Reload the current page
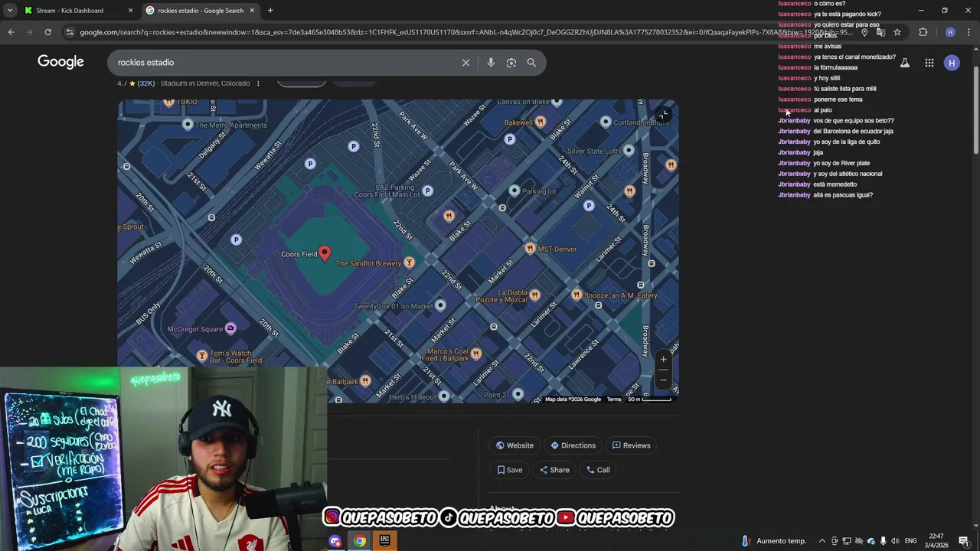The image size is (980, 551). (47, 32)
